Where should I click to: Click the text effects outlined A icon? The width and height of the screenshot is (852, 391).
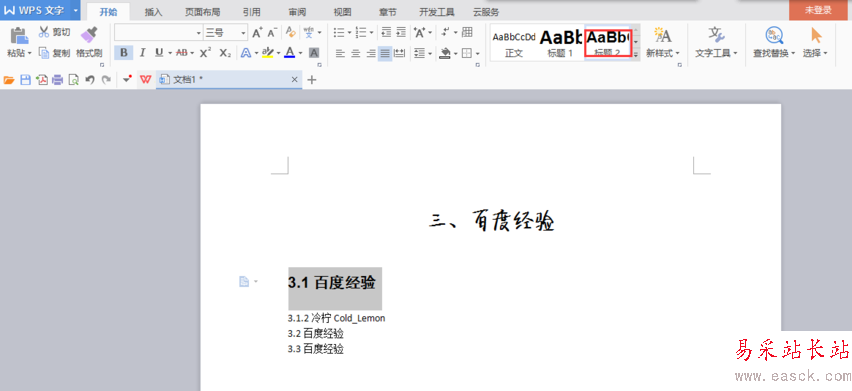coord(245,53)
